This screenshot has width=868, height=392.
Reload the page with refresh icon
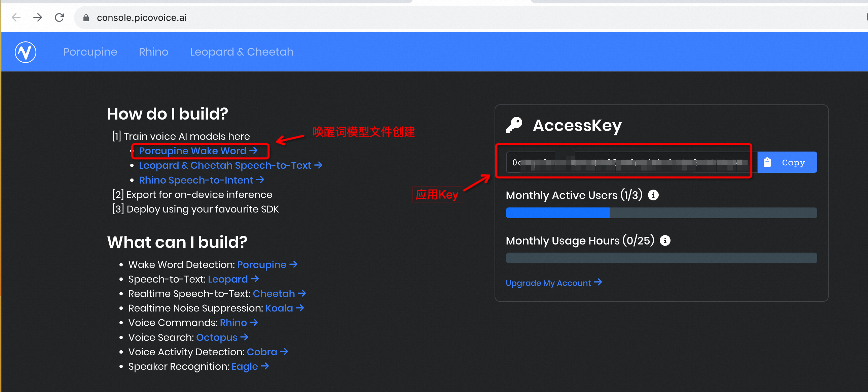tap(59, 18)
